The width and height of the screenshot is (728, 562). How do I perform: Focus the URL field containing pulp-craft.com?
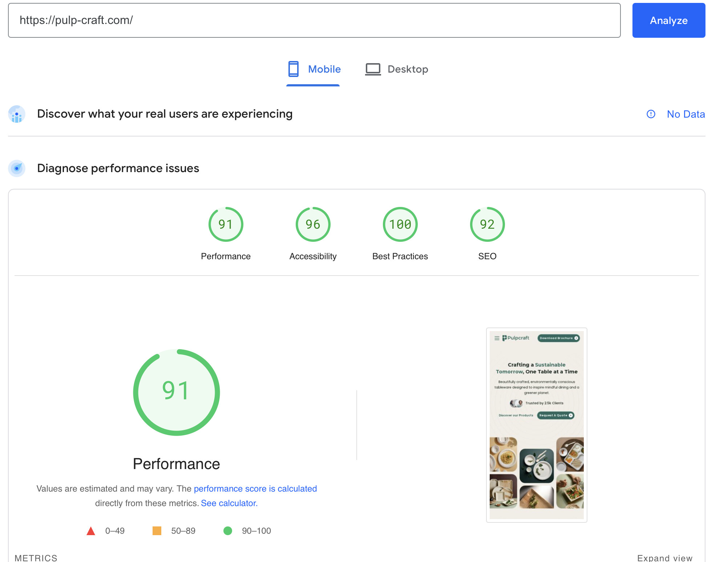coord(314,20)
